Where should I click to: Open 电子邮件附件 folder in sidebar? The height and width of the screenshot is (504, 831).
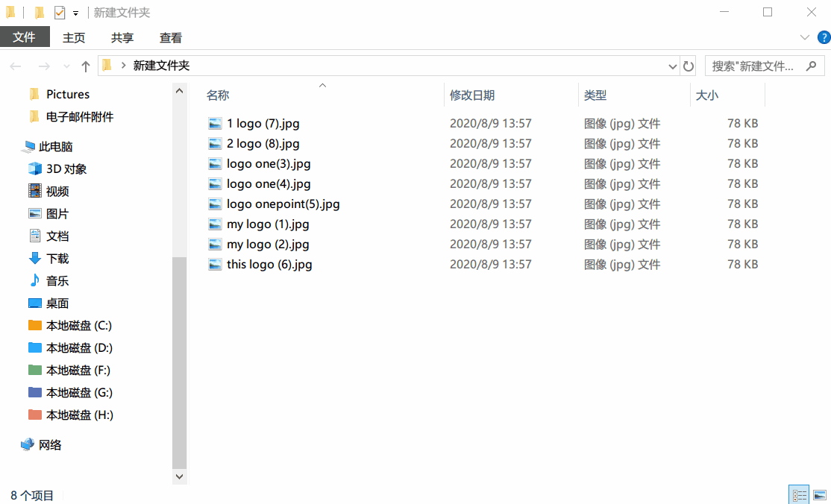pyautogui.click(x=79, y=116)
